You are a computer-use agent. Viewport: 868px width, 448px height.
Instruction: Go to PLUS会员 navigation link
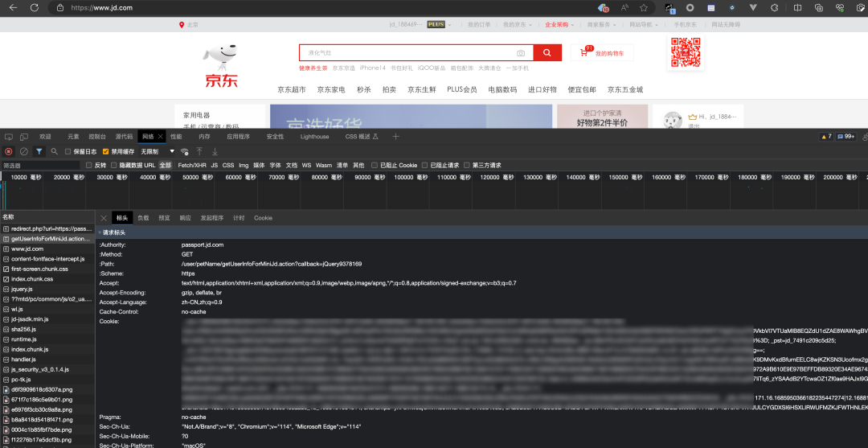(x=461, y=90)
